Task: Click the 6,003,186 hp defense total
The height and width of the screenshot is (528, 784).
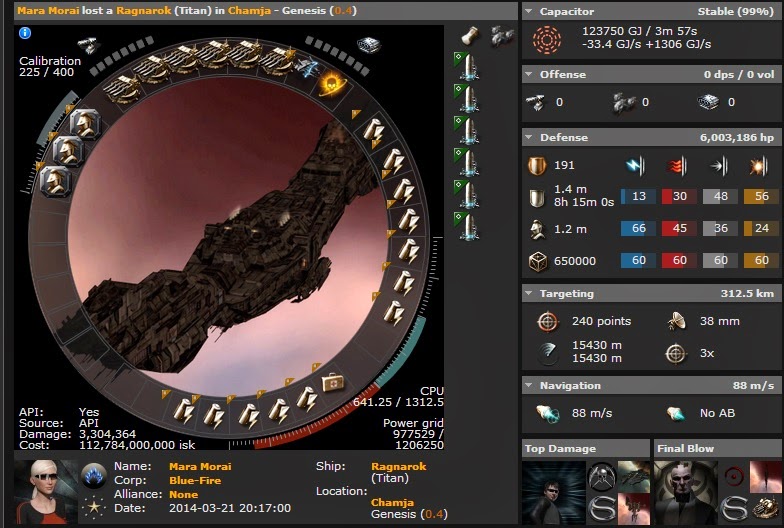Action: 736,138
